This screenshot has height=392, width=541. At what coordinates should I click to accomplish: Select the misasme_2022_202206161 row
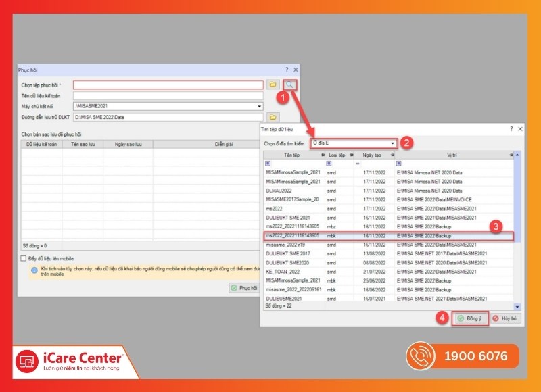coord(388,289)
